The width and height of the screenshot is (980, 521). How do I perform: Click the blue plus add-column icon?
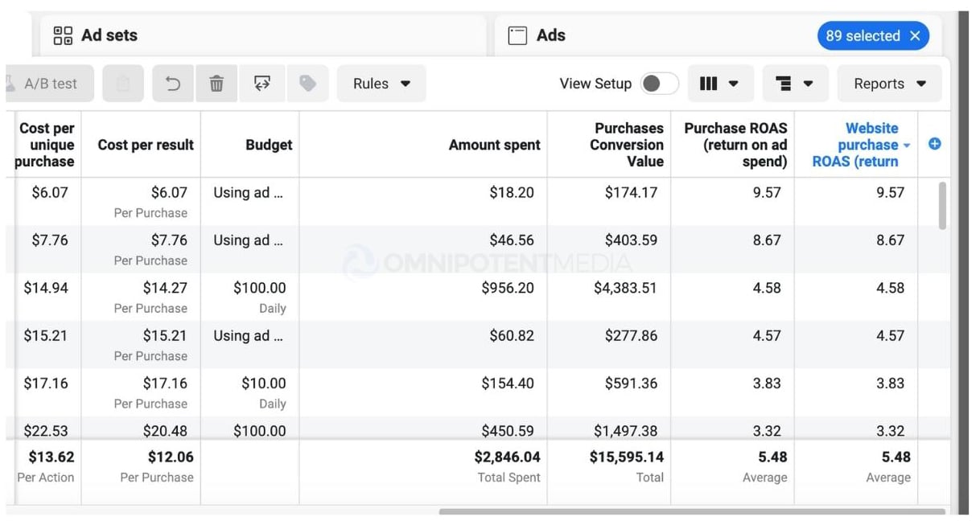coord(935,144)
